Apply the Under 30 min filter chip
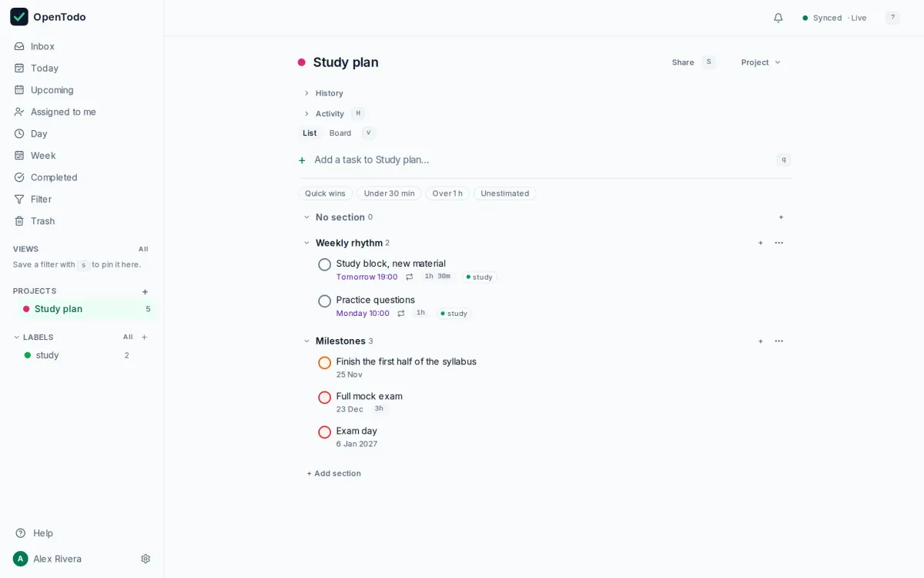Screen dimensions: 924x578 tap(389, 193)
